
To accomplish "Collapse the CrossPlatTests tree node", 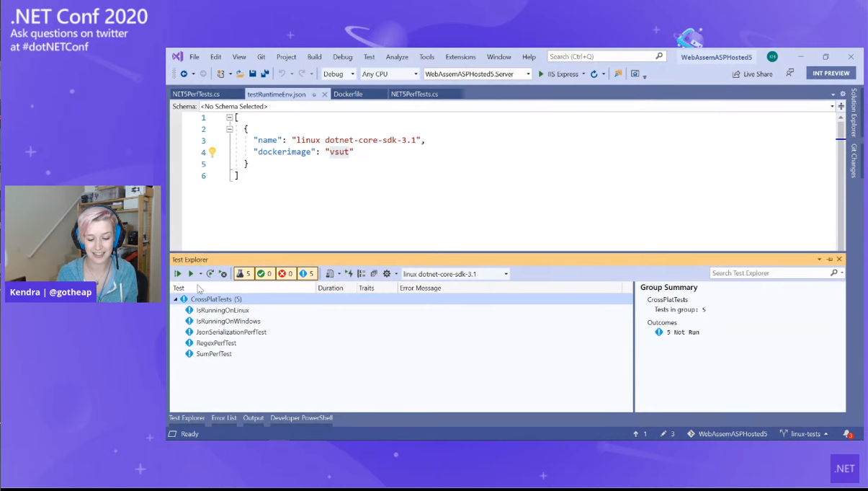I will (175, 299).
